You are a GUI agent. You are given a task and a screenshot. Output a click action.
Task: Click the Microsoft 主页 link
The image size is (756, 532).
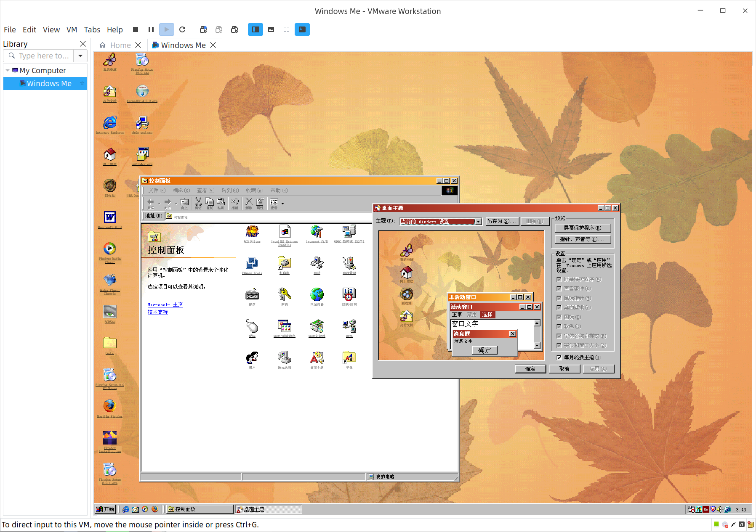pyautogui.click(x=165, y=304)
